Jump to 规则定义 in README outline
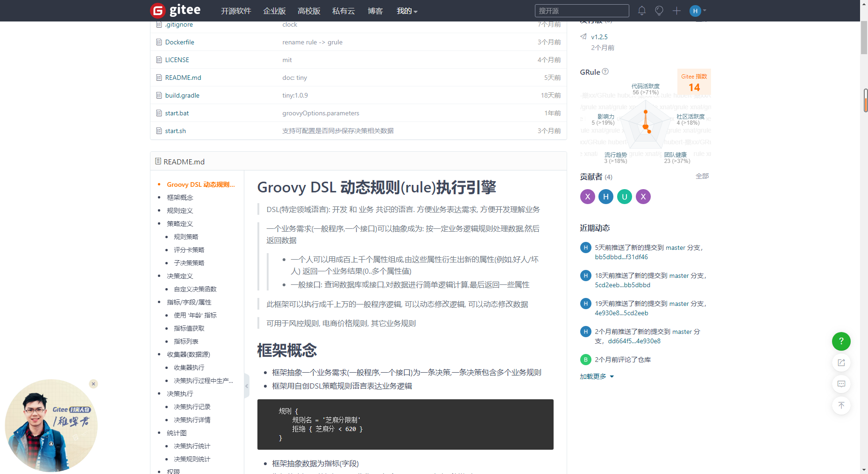This screenshot has height=474, width=868. (x=180, y=211)
